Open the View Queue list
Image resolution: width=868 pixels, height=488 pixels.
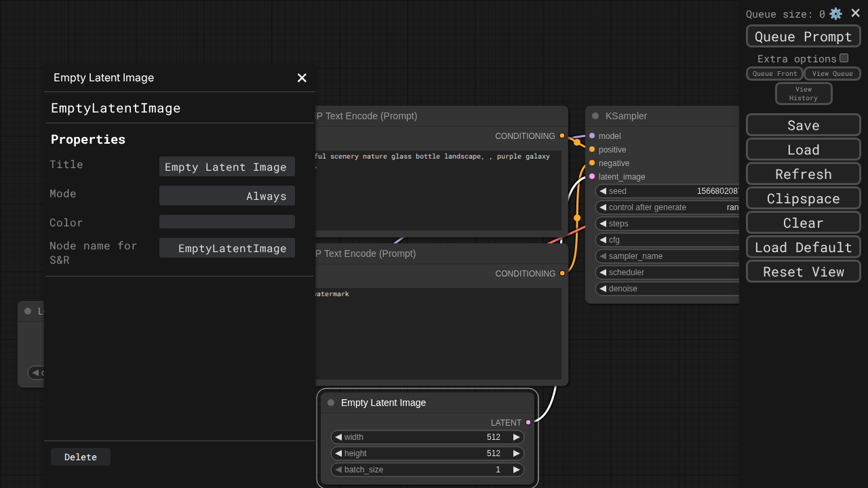[832, 73]
